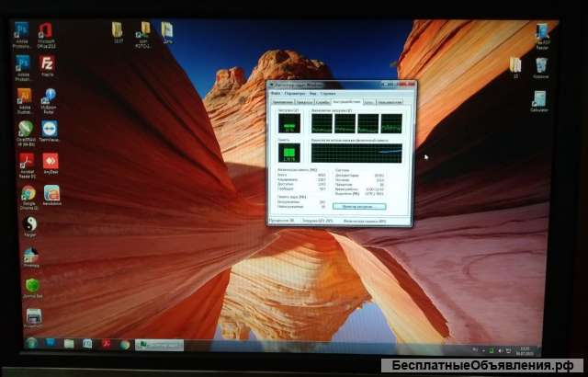Image resolution: width=588 pixels, height=377 pixels.
Task: Click the first CPU history graph
Action: pyautogui.click(x=322, y=123)
